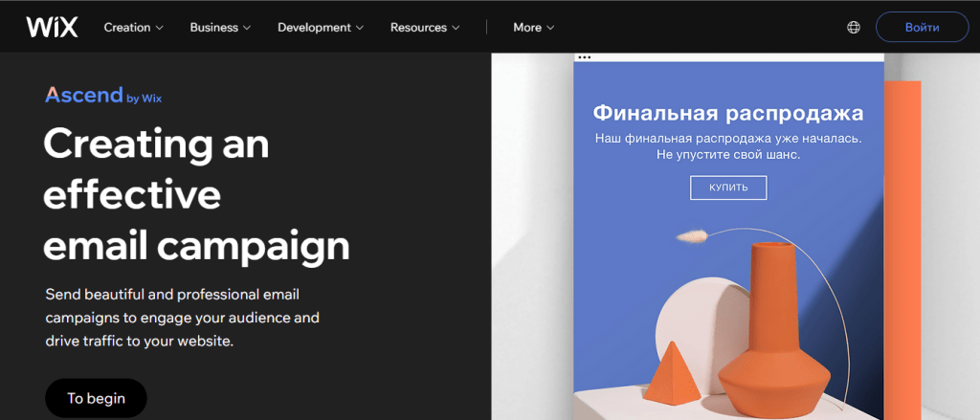This screenshot has width=980, height=420.
Task: Click the Не упустите свой шанс text
Action: [728, 154]
